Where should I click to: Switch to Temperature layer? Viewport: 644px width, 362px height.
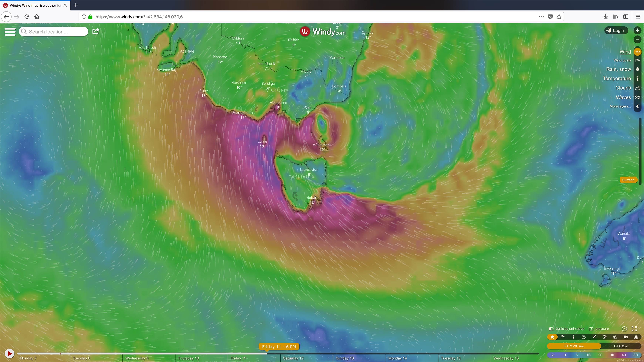[616, 79]
